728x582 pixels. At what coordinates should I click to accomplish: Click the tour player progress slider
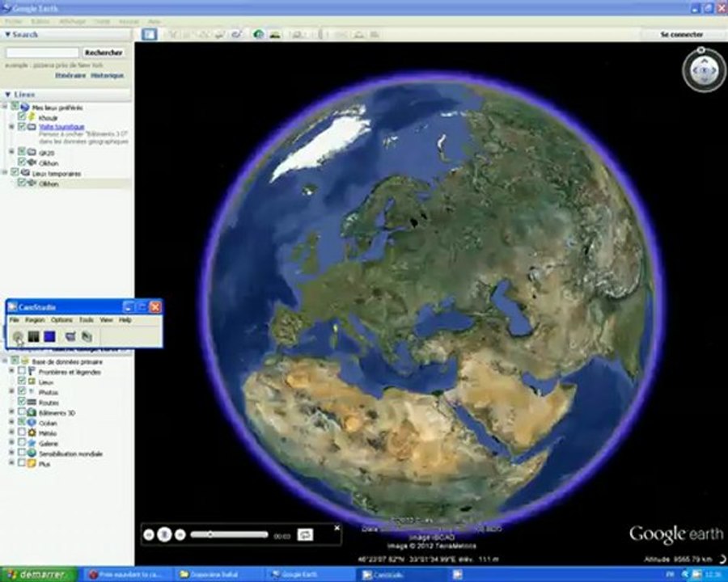coord(230,534)
